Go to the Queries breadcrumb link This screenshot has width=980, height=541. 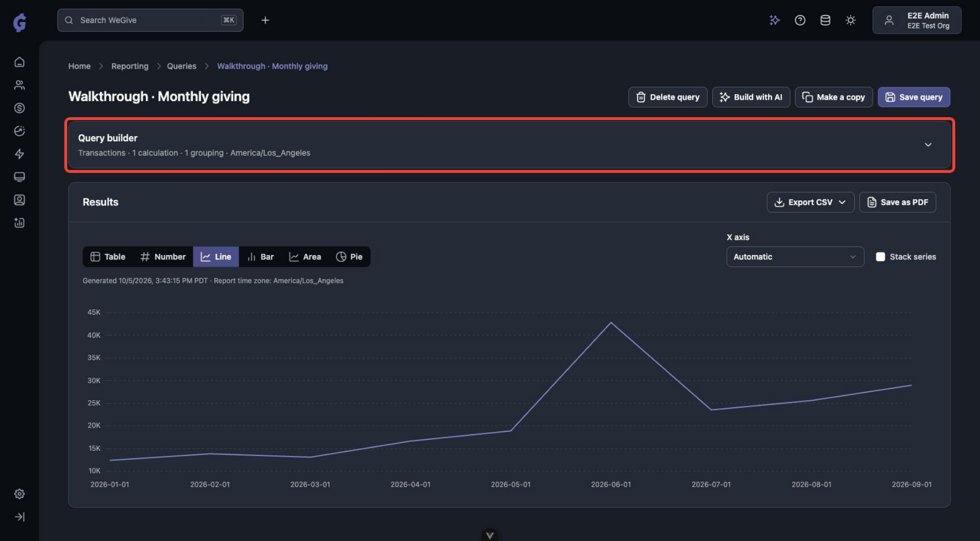click(x=181, y=66)
